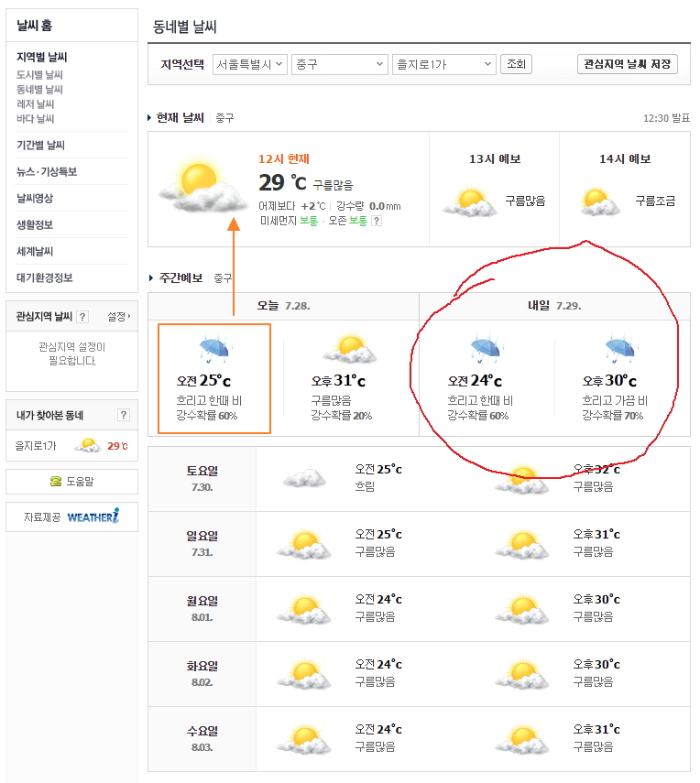Expand the 을지로1가 neighborhood dropdown
The width and height of the screenshot is (700, 783).
pos(443,64)
